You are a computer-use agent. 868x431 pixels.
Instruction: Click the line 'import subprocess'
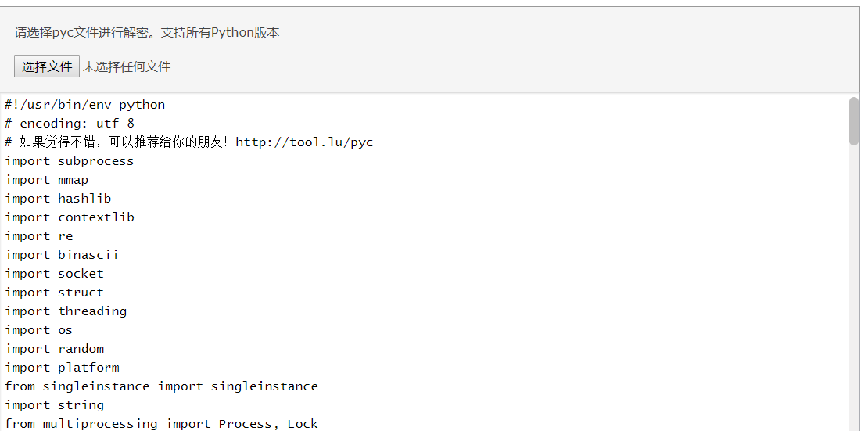coord(69,161)
